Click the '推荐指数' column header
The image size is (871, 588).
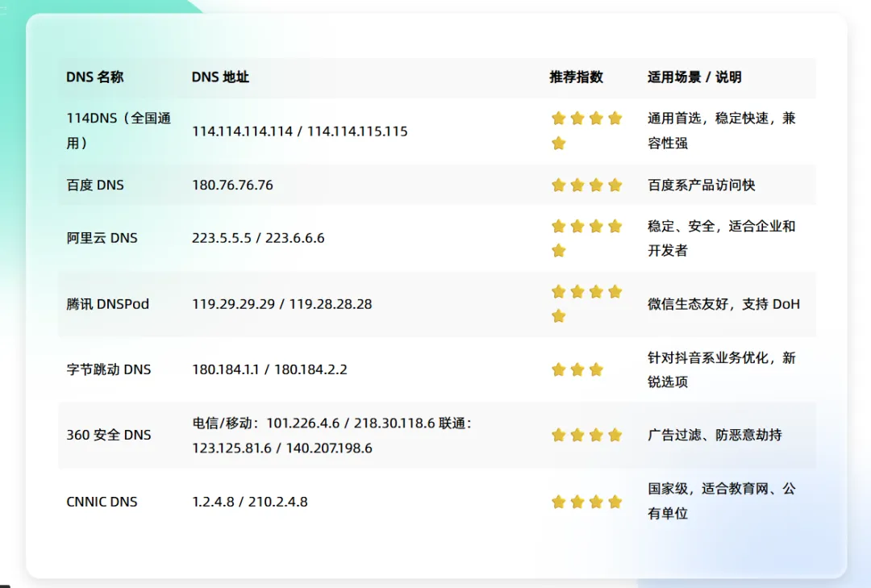(576, 77)
